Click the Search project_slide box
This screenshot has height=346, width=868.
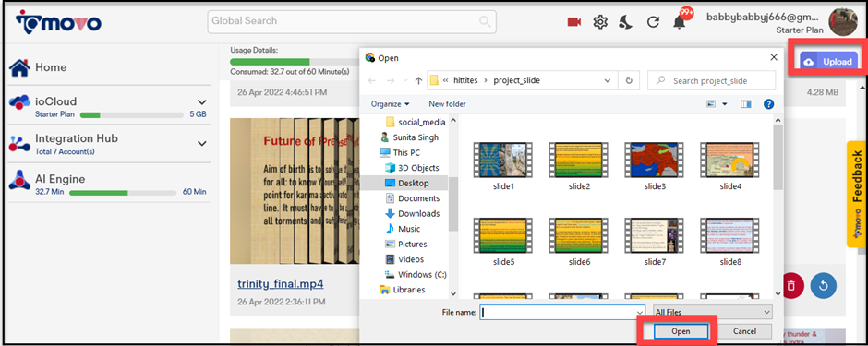(711, 80)
